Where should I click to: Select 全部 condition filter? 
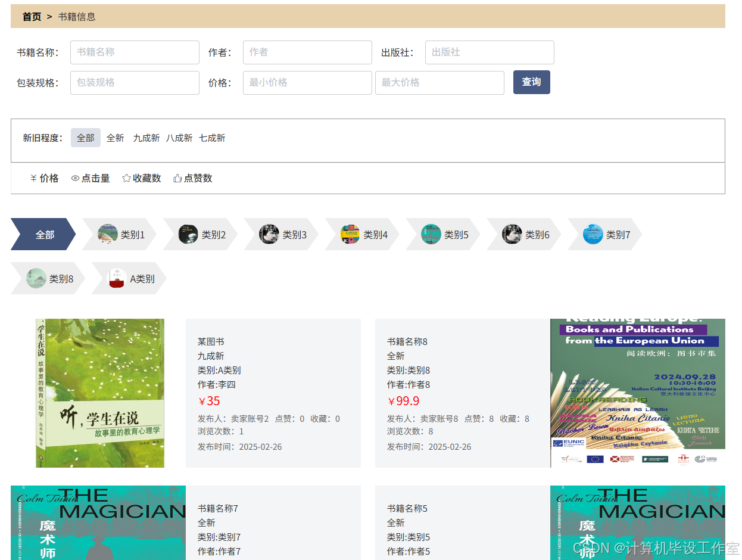(86, 138)
